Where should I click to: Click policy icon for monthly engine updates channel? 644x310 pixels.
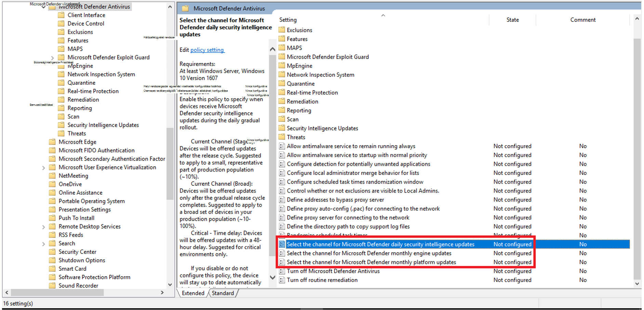click(282, 253)
